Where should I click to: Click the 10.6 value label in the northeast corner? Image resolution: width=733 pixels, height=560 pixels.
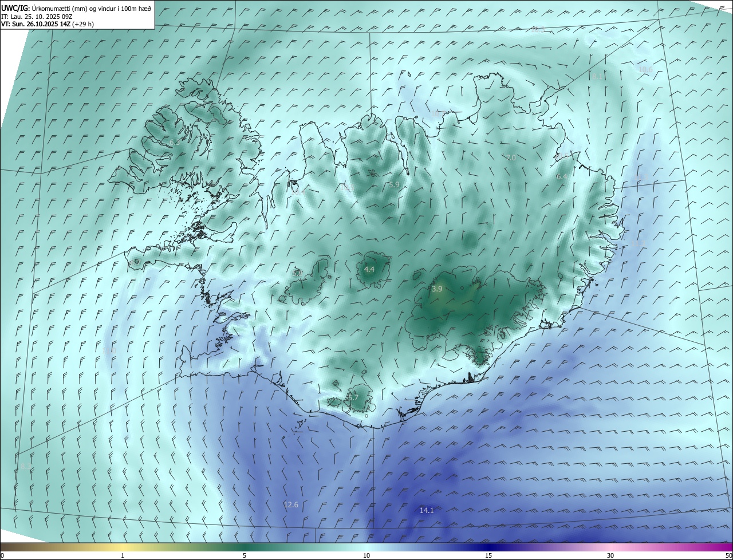(x=645, y=69)
